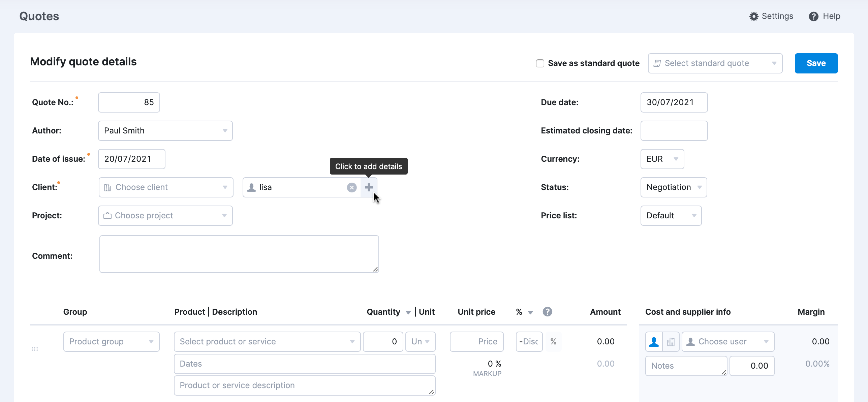
Task: Click the plus icon to add contact details
Action: 369,187
